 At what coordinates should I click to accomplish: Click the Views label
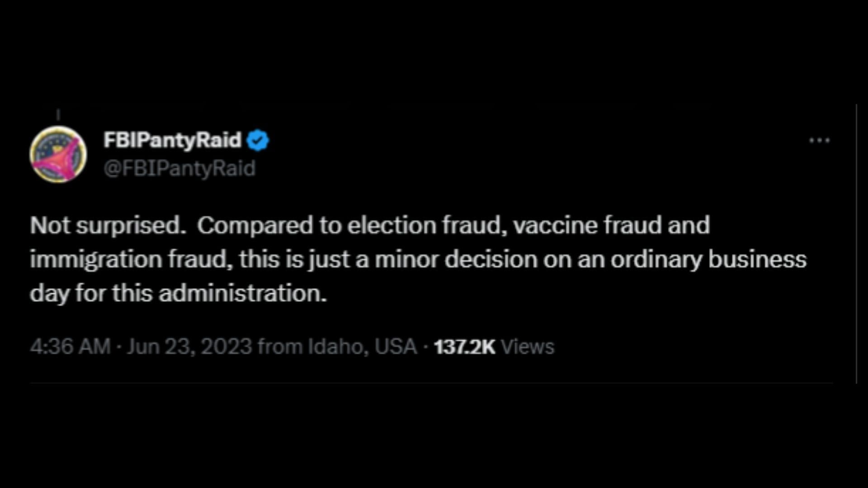(x=528, y=347)
